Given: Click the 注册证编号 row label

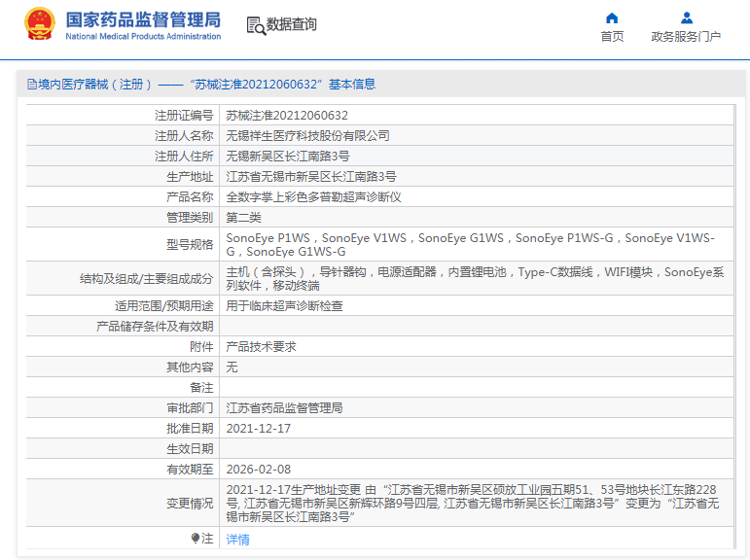Looking at the screenshot, I should point(184,116).
